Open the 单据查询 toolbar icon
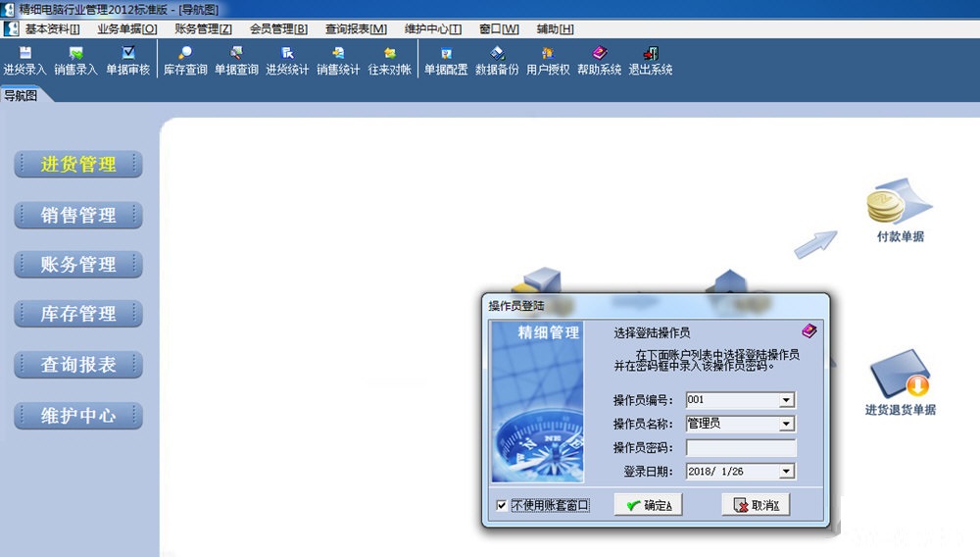 [236, 61]
